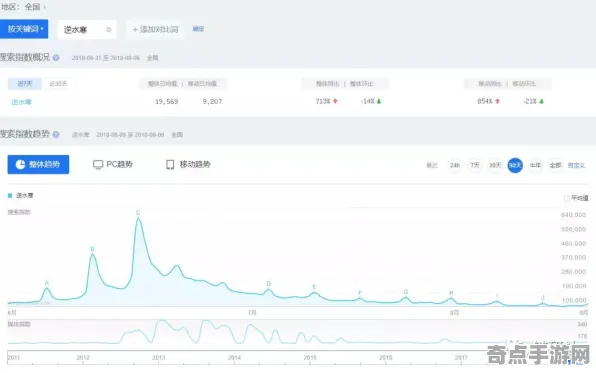Click the red up arrow beside 713%
The width and height of the screenshot is (596, 373).
pyautogui.click(x=335, y=101)
